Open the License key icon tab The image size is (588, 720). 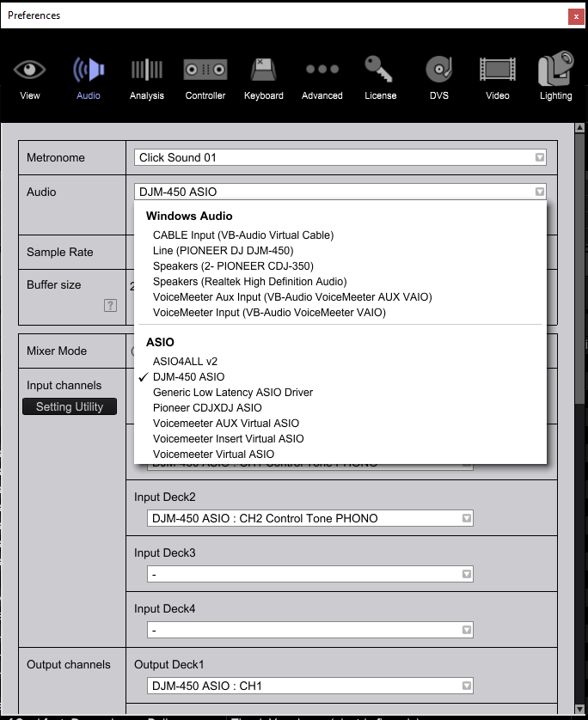(378, 70)
